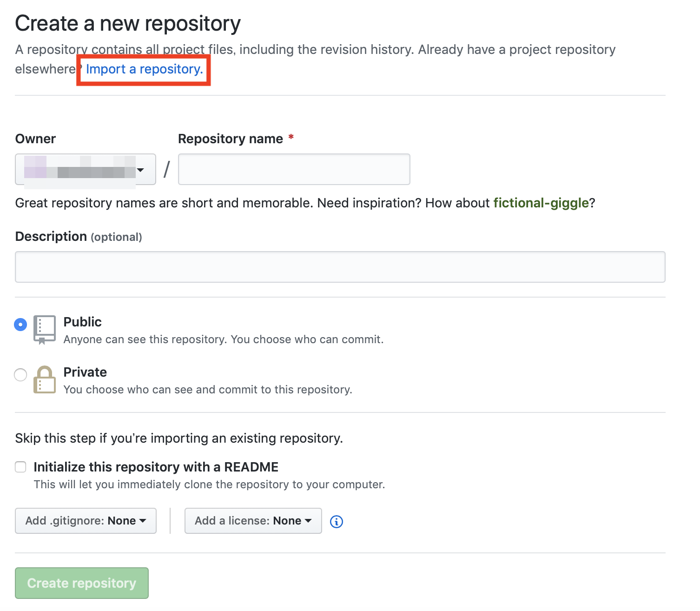Click the Private option label
The image size is (700, 611).
(x=85, y=372)
